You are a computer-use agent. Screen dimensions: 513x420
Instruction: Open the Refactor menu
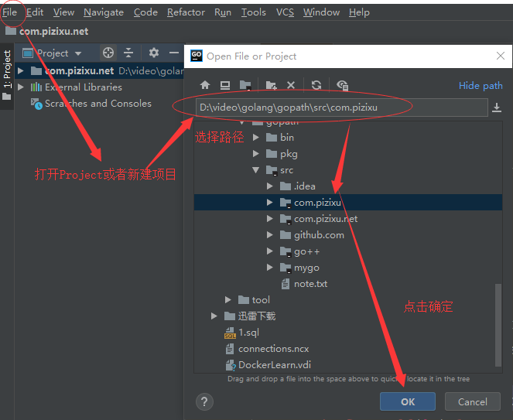pyautogui.click(x=186, y=12)
